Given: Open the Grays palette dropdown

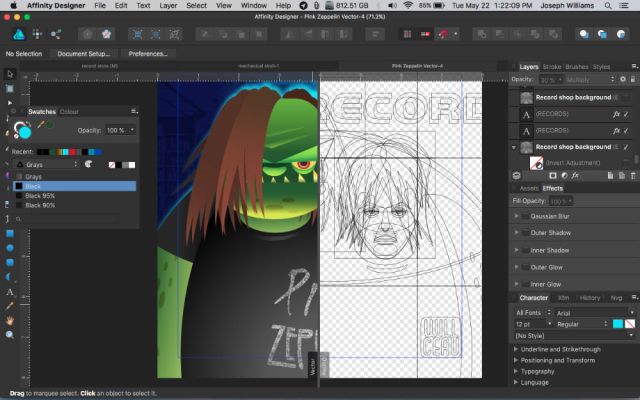Looking at the screenshot, I should [x=47, y=164].
